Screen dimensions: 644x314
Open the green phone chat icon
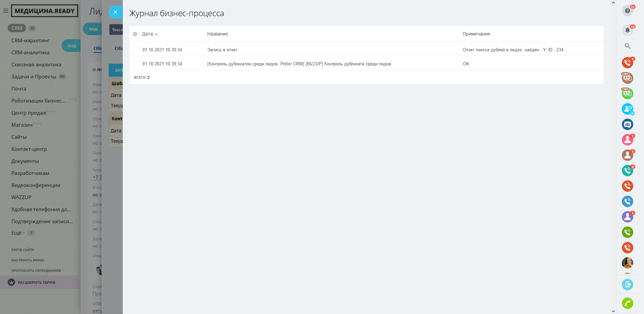click(628, 232)
